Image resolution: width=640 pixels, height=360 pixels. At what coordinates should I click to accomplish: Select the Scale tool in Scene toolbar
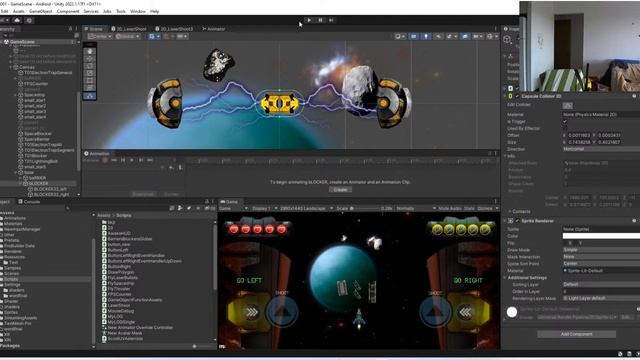tap(90, 73)
